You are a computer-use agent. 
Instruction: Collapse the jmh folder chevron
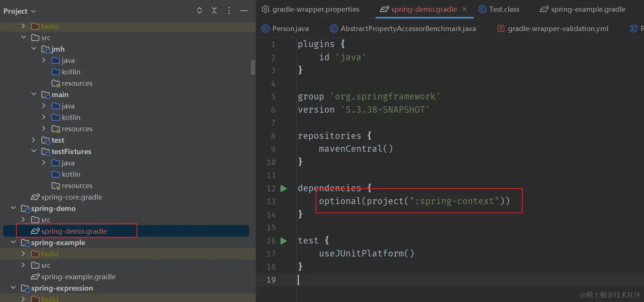pos(33,49)
